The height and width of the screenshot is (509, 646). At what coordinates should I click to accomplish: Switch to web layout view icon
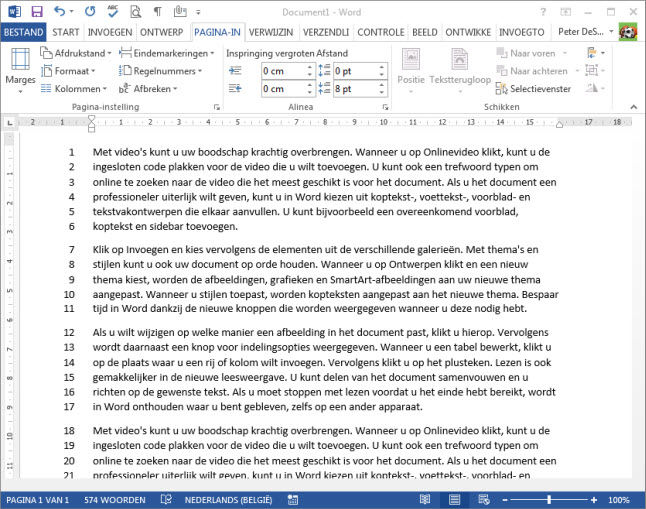coord(484,500)
